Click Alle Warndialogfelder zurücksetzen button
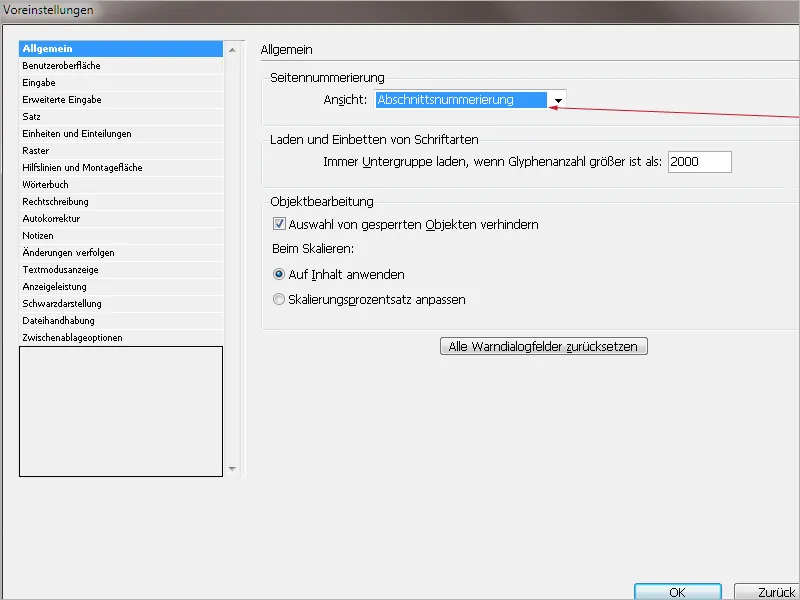 pos(543,346)
